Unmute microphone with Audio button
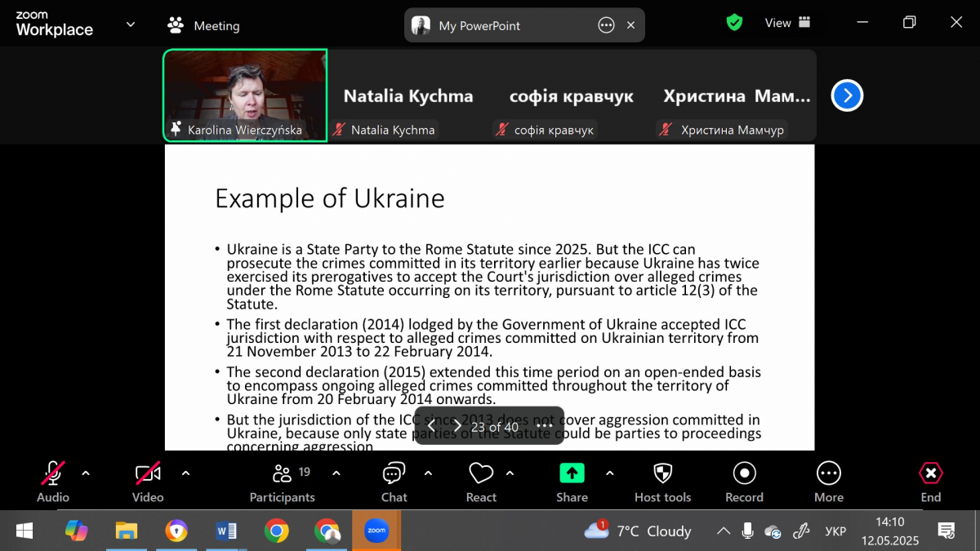 [x=53, y=482]
